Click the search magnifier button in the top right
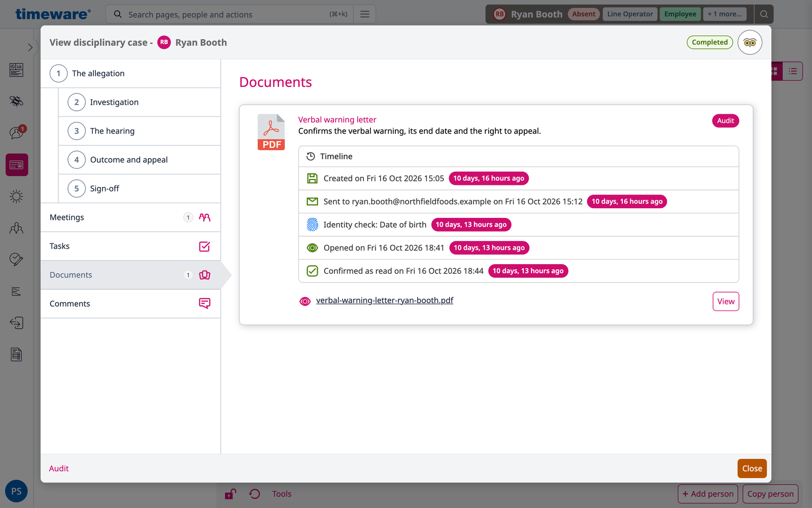The width and height of the screenshot is (812, 508). pos(764,14)
